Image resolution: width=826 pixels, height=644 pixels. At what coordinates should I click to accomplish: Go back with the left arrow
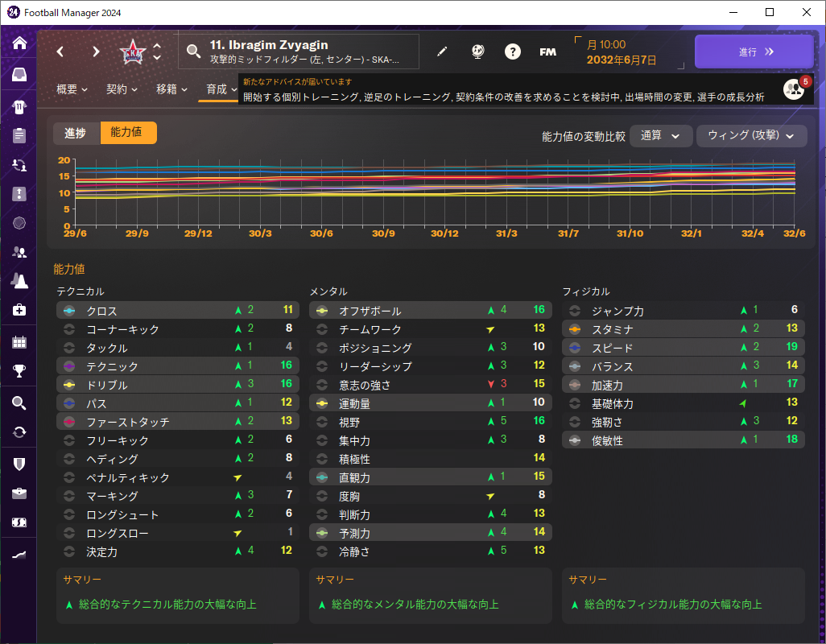click(x=60, y=52)
